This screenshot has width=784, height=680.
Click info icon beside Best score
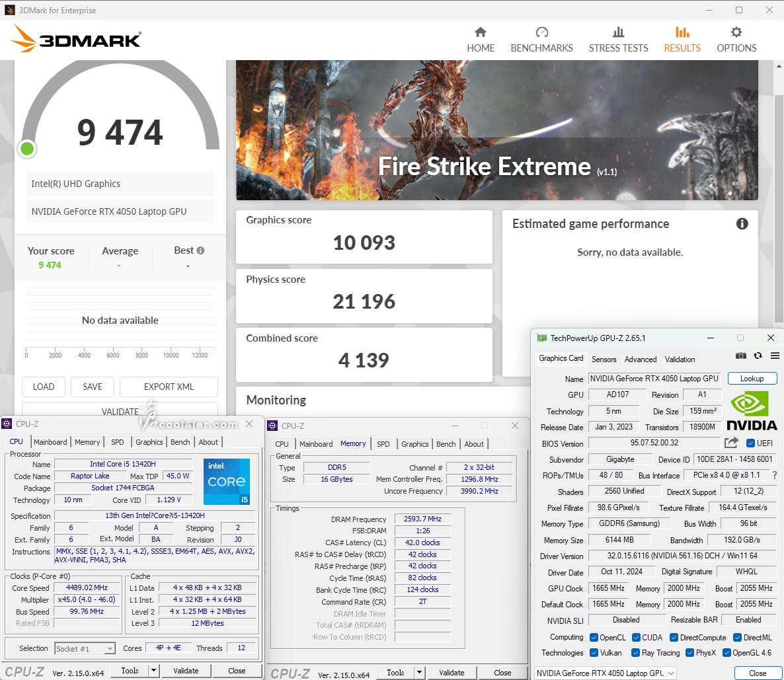point(200,250)
